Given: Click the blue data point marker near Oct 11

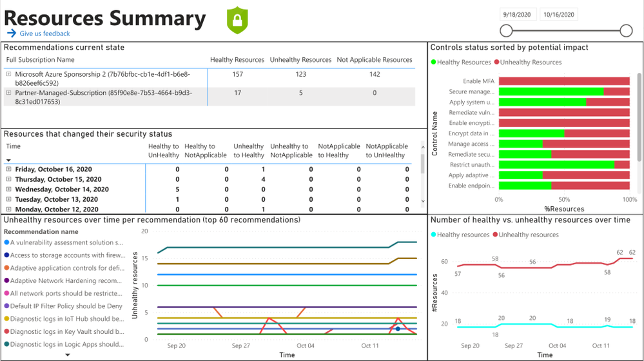Looking at the screenshot, I should pyautogui.click(x=398, y=329).
